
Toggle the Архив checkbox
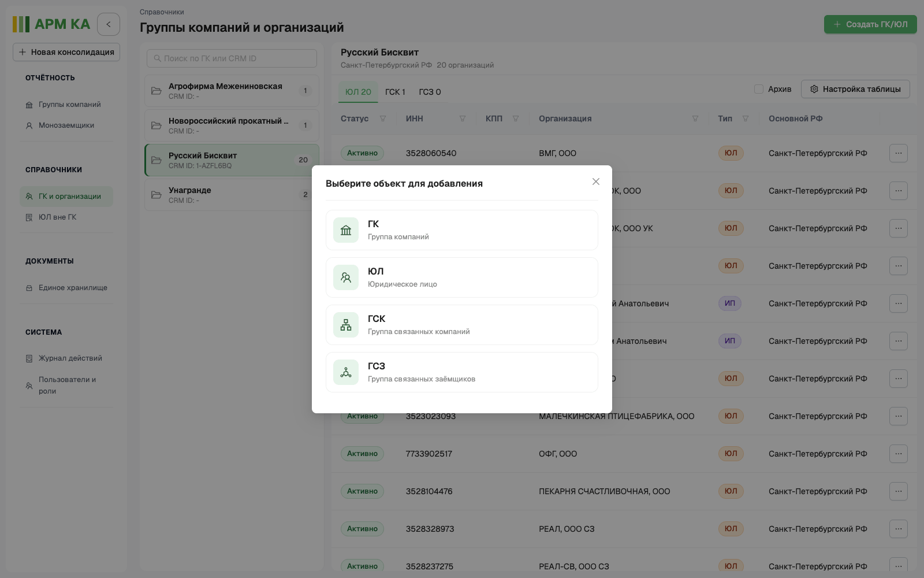(759, 89)
